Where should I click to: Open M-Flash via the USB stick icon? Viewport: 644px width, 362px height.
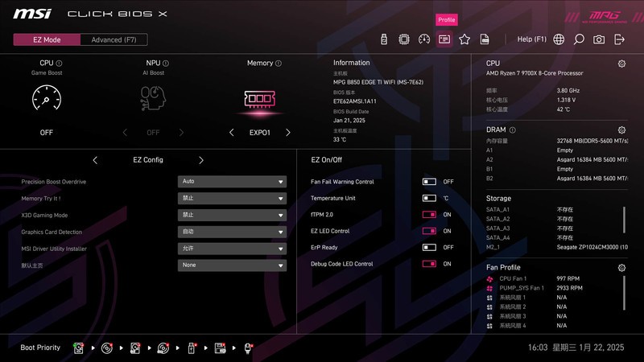click(384, 39)
